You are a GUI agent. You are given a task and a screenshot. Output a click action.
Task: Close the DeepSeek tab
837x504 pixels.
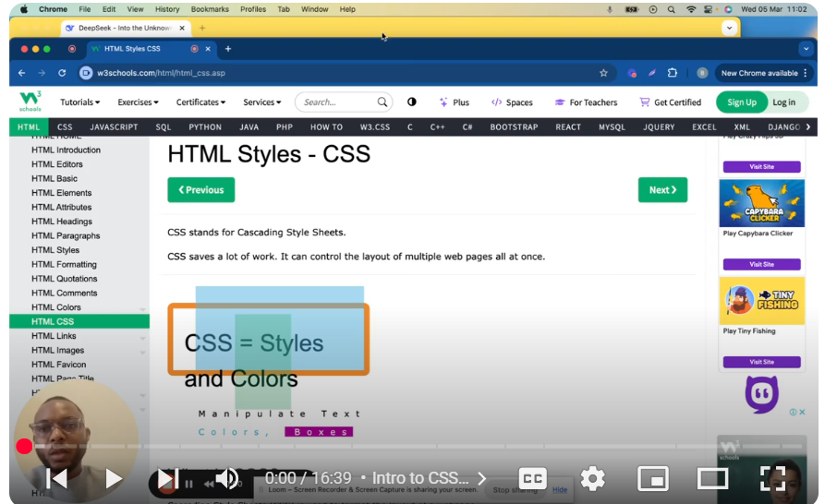[182, 28]
